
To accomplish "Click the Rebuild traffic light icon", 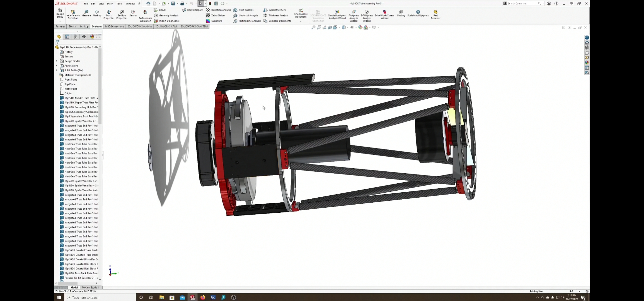I will click(x=210, y=4).
